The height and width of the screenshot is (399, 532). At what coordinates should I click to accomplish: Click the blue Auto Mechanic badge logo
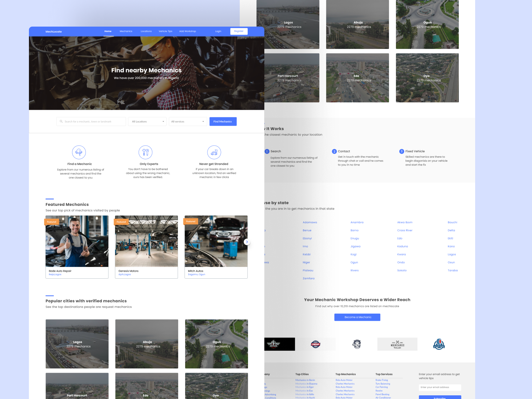tap(439, 344)
